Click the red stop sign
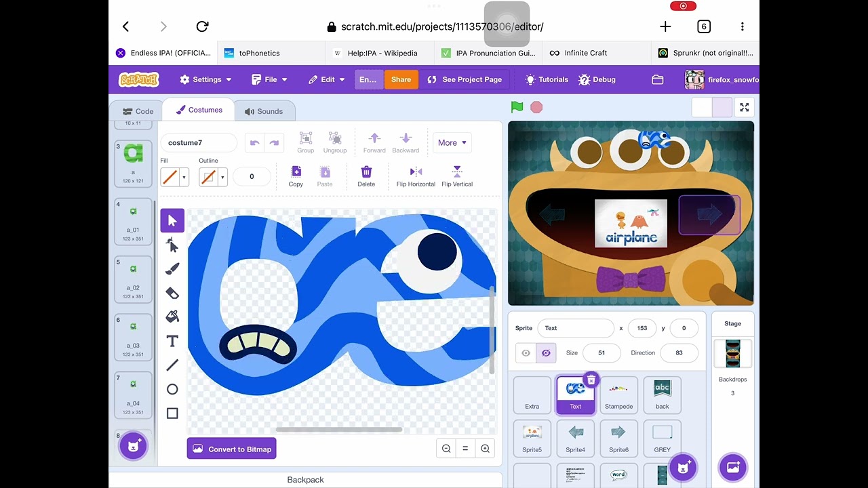 [x=536, y=107]
